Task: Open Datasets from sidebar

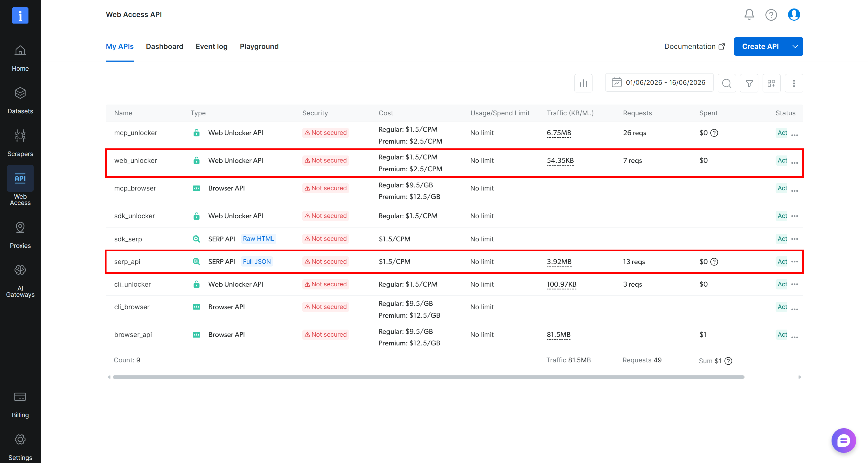Action: click(x=20, y=101)
